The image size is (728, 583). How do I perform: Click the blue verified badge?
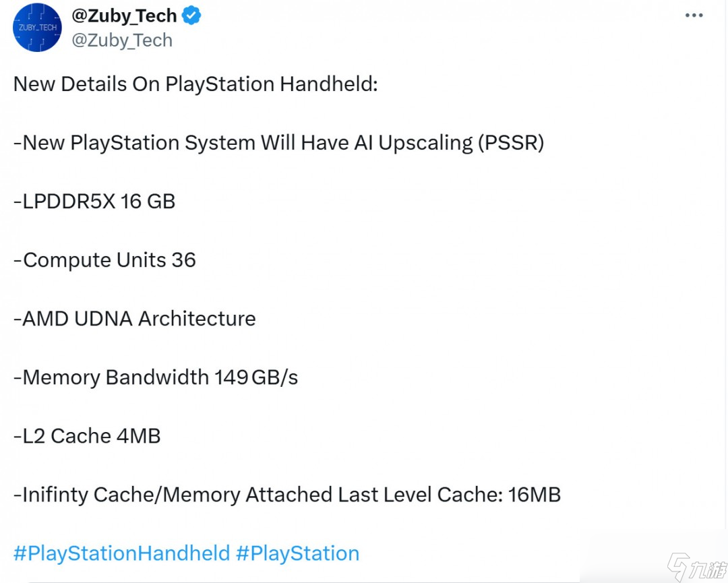(192, 16)
